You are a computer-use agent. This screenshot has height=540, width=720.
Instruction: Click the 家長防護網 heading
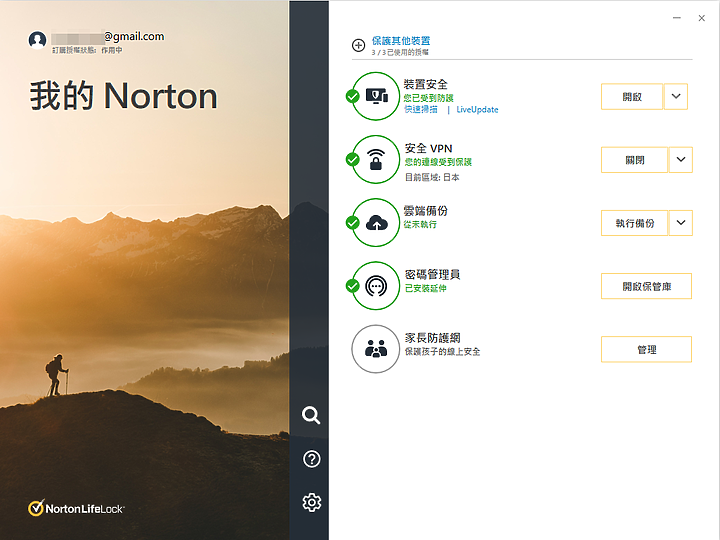tap(432, 338)
